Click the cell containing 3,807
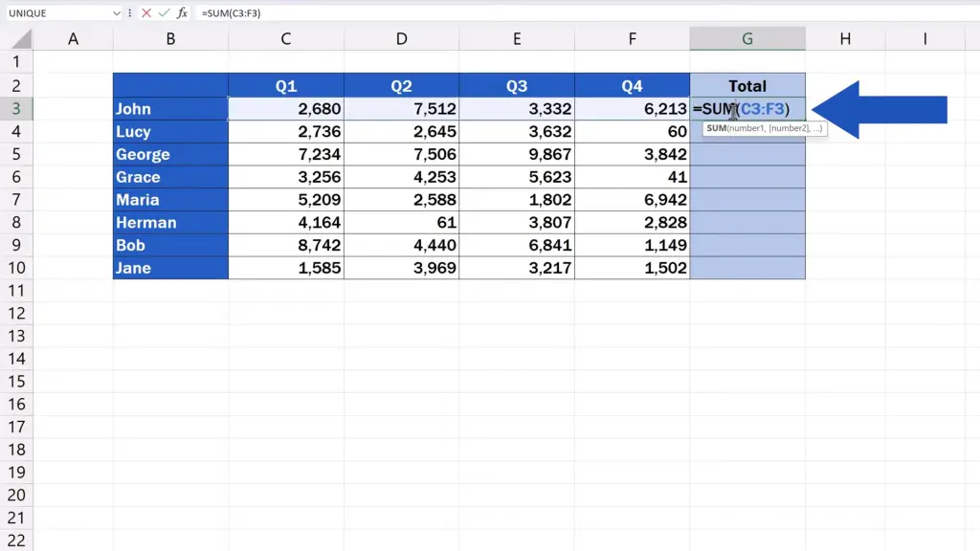Screen dimensions: 980x551 coord(517,222)
